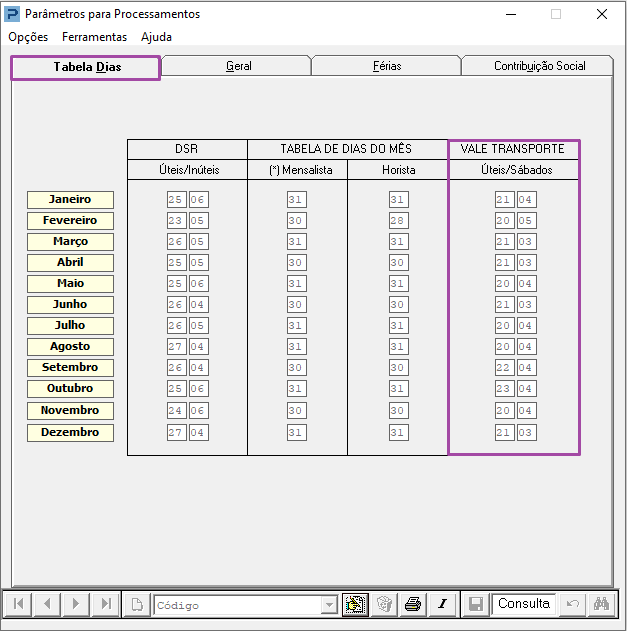Viewport: 627px width, 631px height.
Task: Click the application P logo icon
Action: click(x=12, y=14)
